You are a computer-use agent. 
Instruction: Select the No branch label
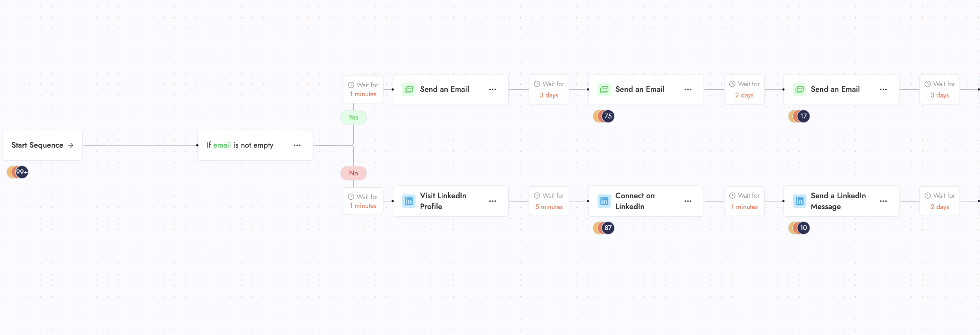click(353, 173)
